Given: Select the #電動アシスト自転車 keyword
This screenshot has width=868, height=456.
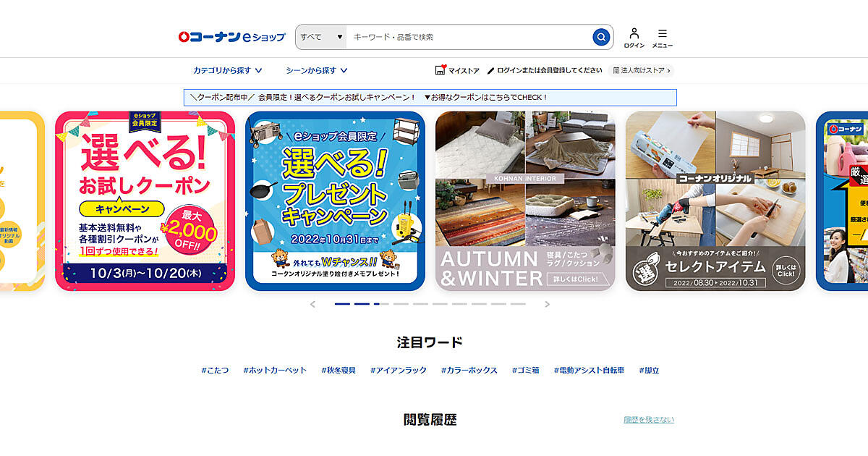Looking at the screenshot, I should [x=589, y=370].
